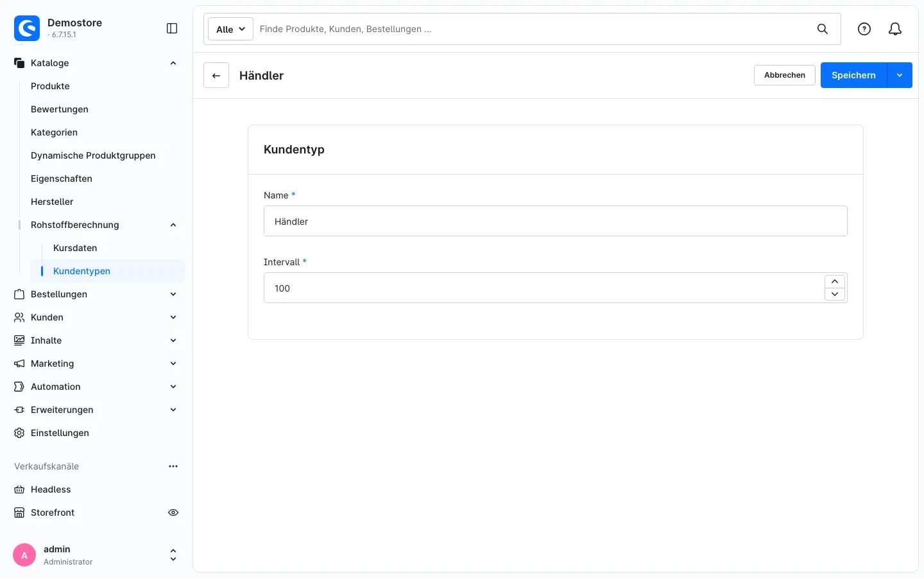
Task: Open Bewertungen in the sidebar
Action: pyautogui.click(x=60, y=109)
